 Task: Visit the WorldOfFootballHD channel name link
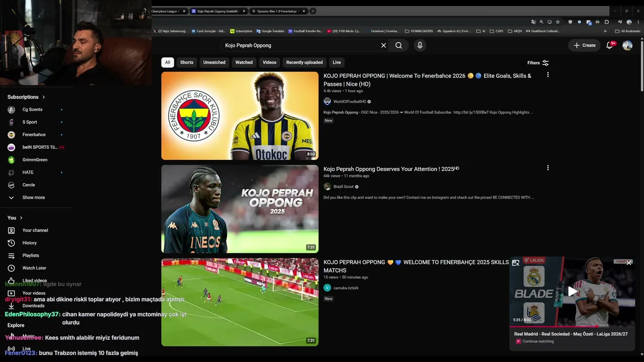[350, 102]
